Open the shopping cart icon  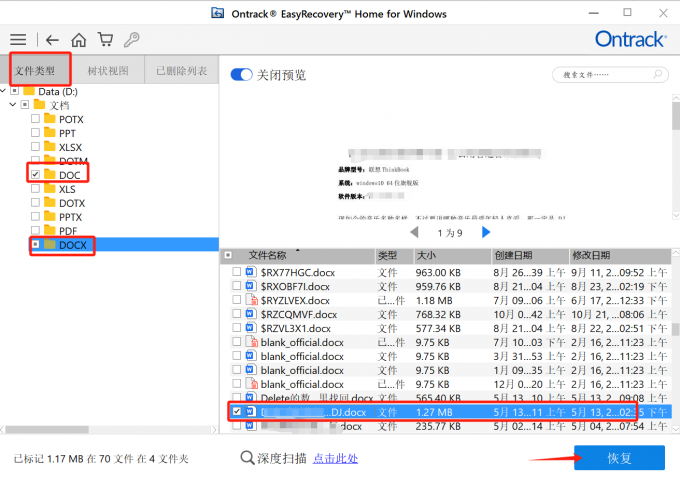click(105, 39)
